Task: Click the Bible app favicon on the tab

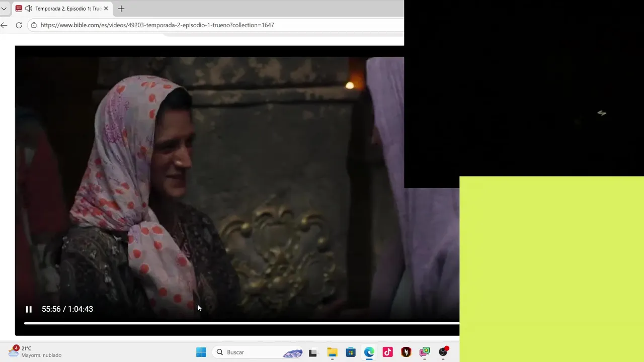Action: coord(19,9)
